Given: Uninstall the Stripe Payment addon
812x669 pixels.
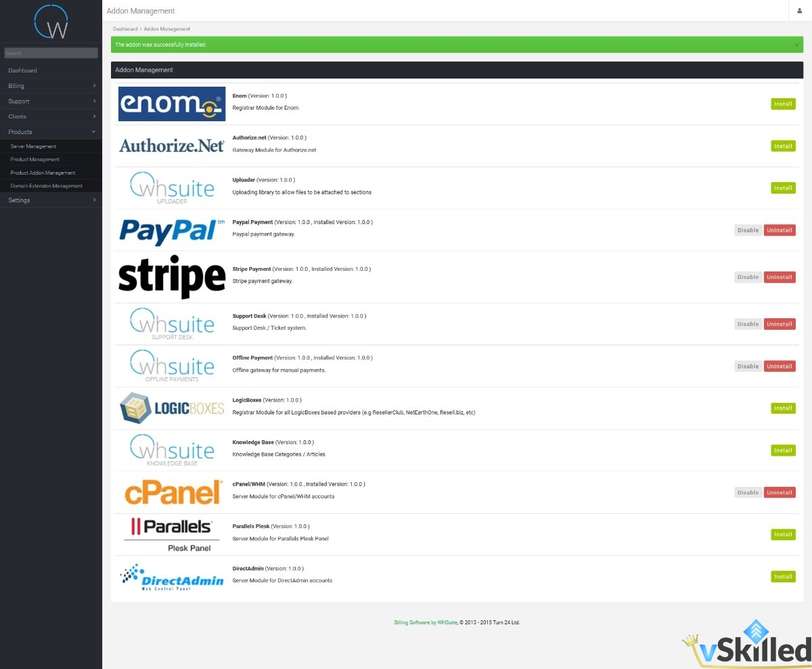Looking at the screenshot, I should pyautogui.click(x=780, y=277).
